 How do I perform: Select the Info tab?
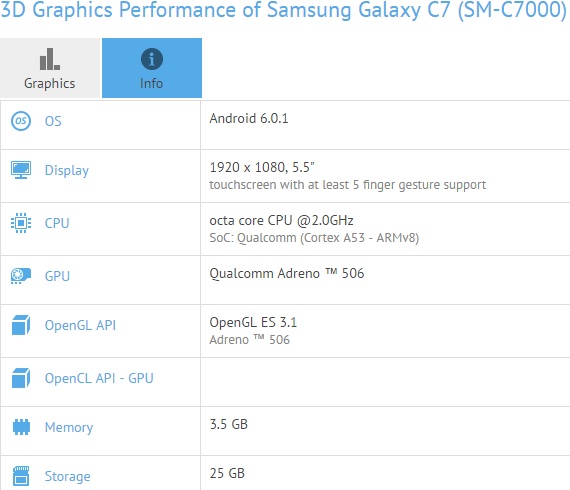click(x=152, y=68)
